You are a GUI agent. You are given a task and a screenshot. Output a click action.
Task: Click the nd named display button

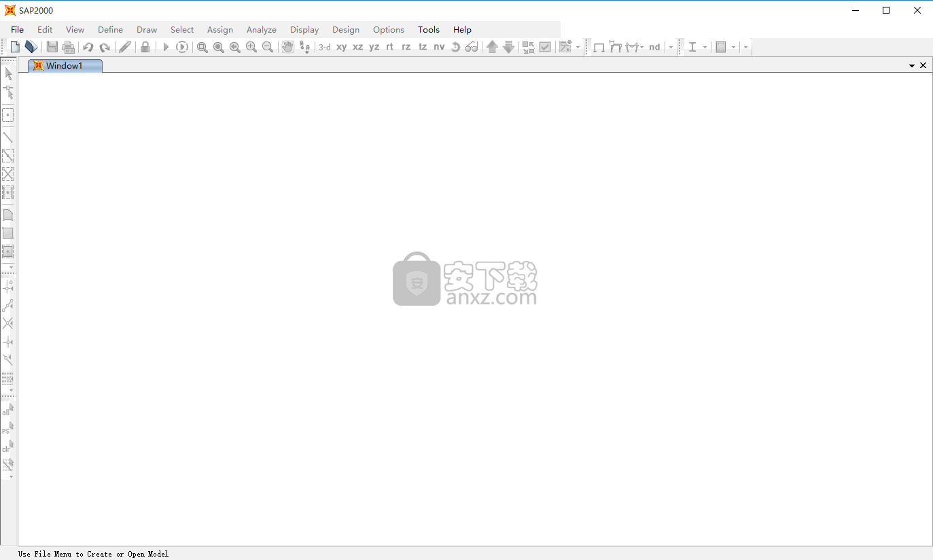tap(654, 47)
